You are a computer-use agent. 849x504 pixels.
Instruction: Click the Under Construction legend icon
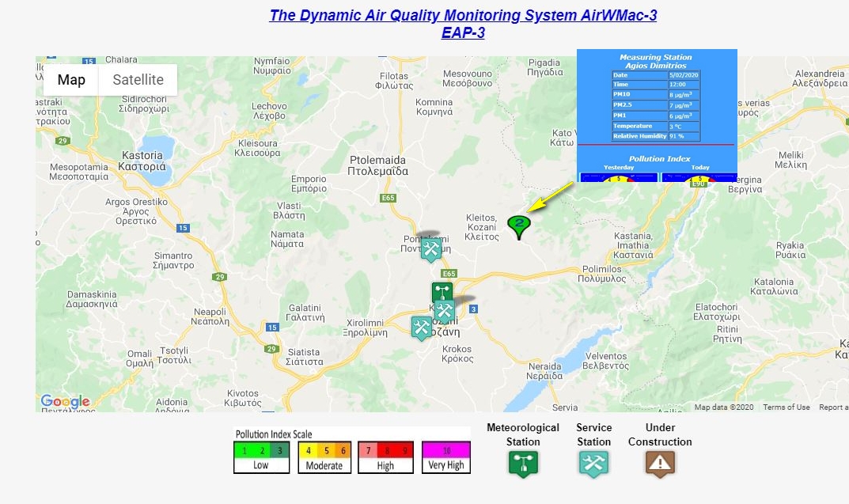(x=659, y=464)
